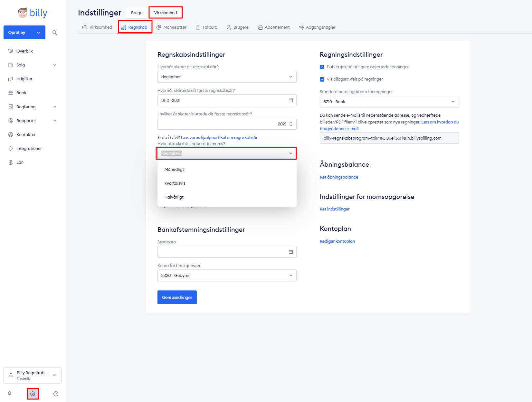Click the Lån money bag icon
The image size is (532, 402).
[x=11, y=162]
